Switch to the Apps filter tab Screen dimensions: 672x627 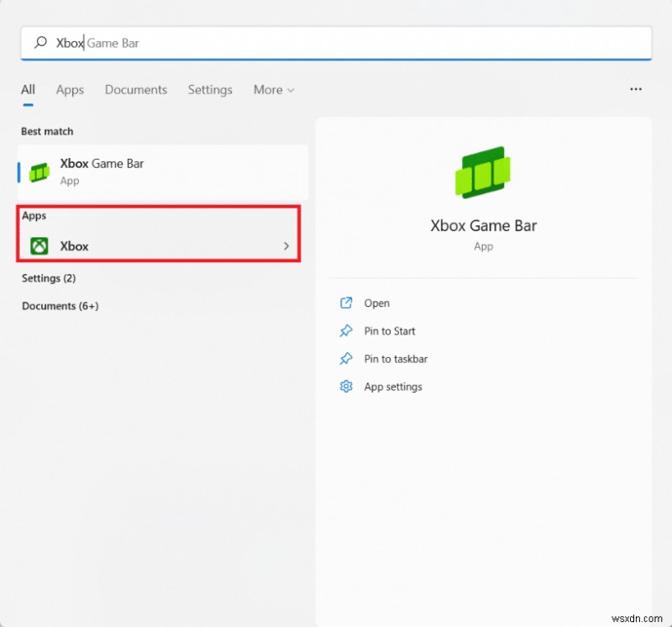click(70, 90)
